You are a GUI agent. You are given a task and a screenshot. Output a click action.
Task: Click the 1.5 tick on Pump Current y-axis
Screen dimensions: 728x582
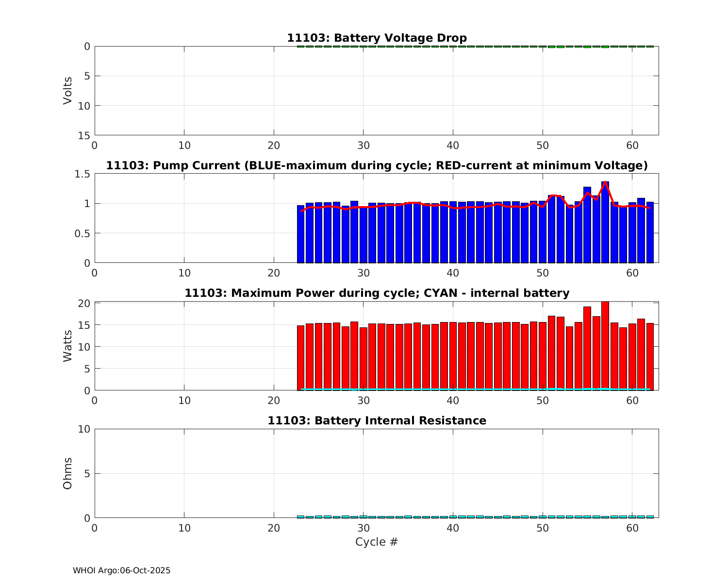84,174
